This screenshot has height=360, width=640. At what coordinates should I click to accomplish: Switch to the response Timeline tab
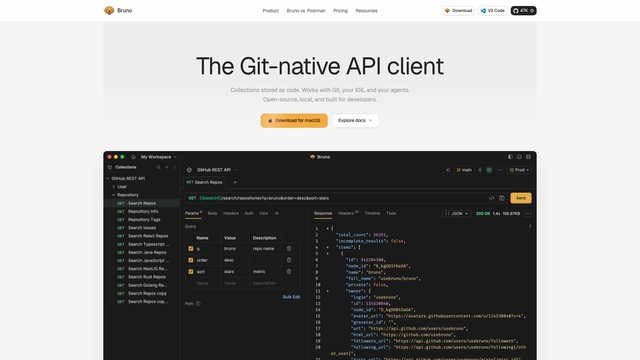coord(372,213)
